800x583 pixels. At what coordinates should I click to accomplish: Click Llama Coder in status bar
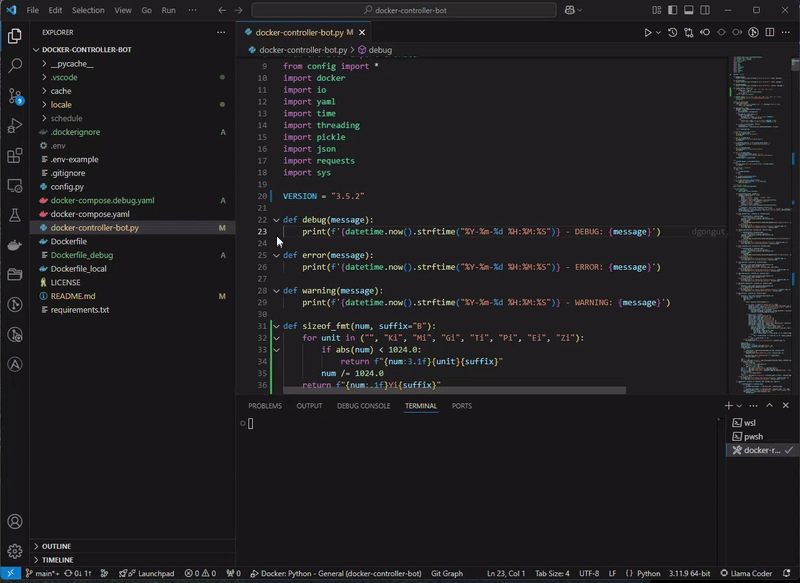750,574
